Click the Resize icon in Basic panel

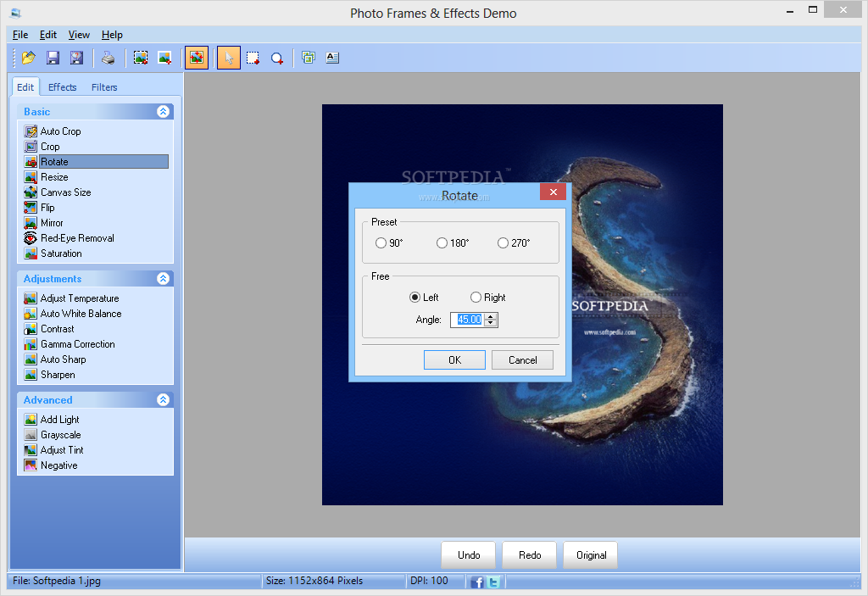click(x=31, y=176)
